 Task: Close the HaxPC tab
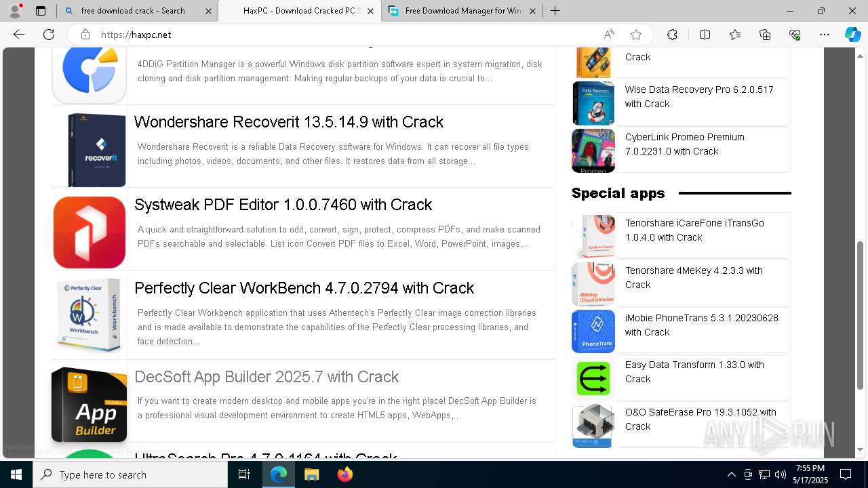pyautogui.click(x=370, y=11)
